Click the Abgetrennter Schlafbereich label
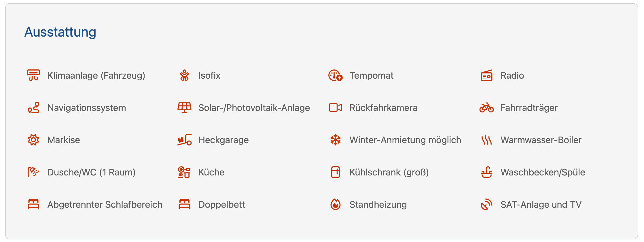This screenshot has width=644, height=242. point(105,205)
